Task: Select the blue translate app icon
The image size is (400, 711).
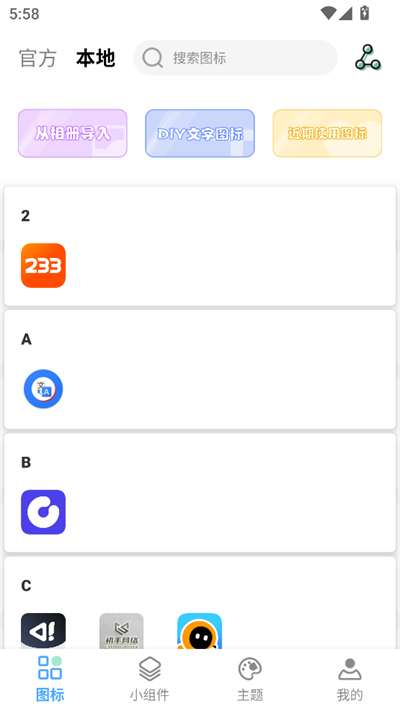Action: click(43, 389)
